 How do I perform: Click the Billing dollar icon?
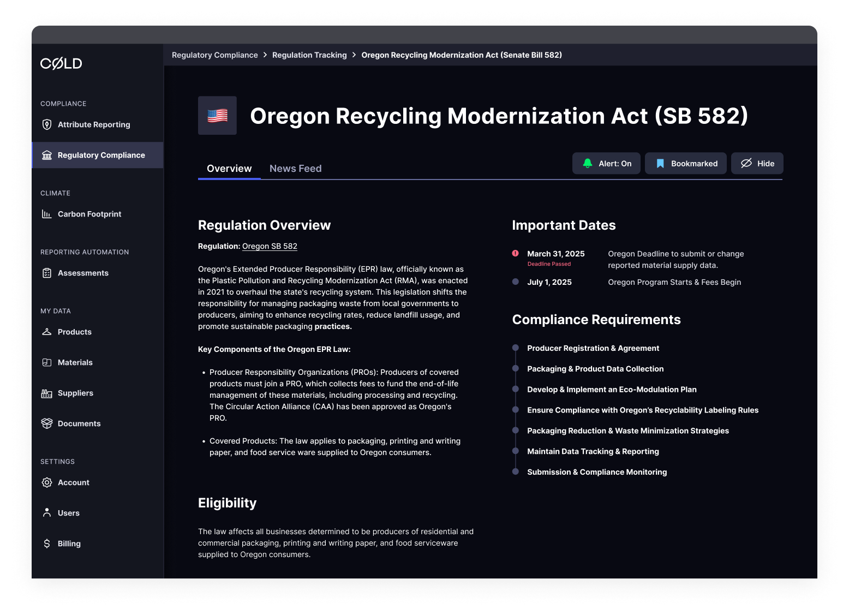tap(47, 543)
